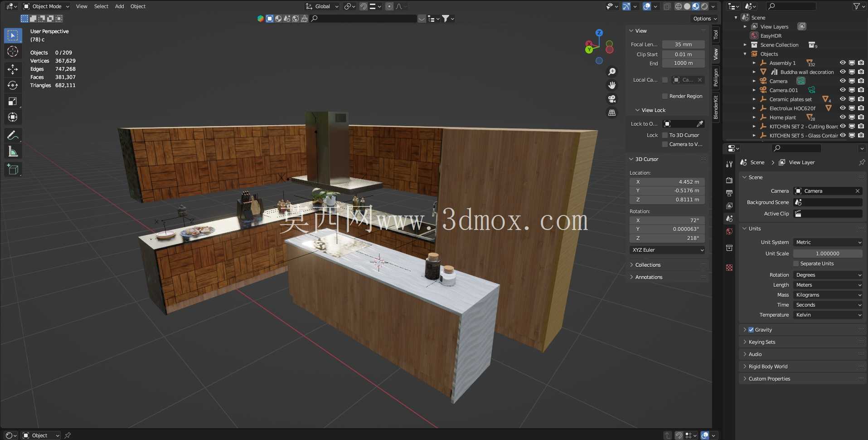Open the Render properties tab icon
The width and height of the screenshot is (868, 440).
pos(729,181)
